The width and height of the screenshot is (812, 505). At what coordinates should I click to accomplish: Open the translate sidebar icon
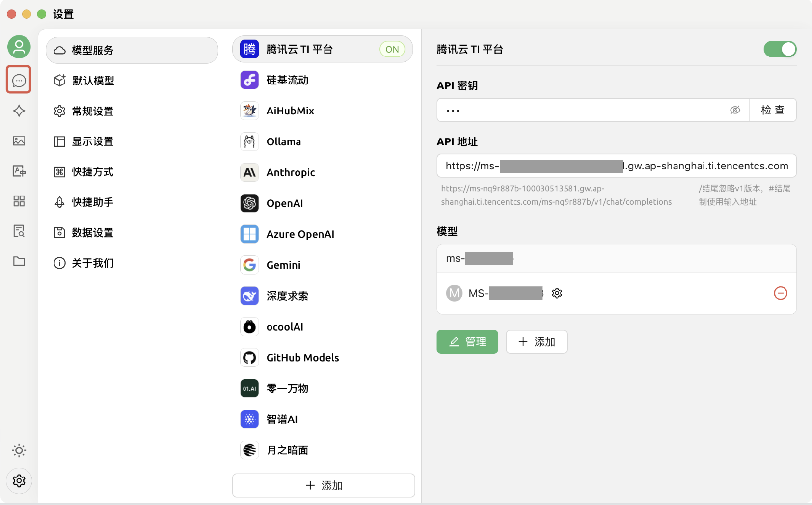[x=19, y=171]
